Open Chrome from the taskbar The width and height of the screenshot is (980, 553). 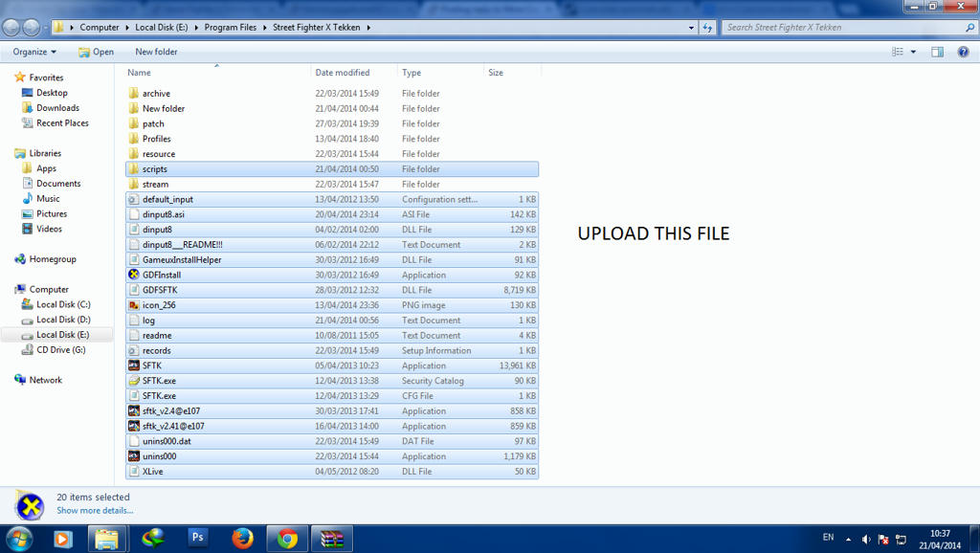(287, 539)
